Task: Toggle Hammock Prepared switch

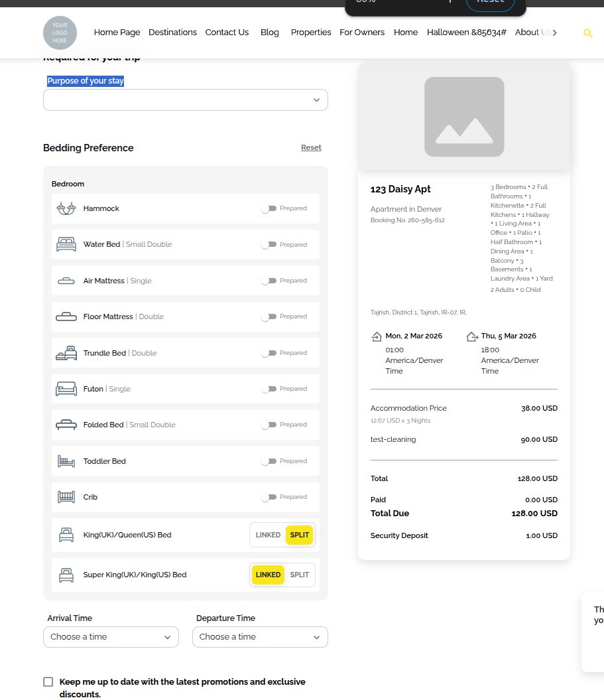Action: tap(269, 208)
